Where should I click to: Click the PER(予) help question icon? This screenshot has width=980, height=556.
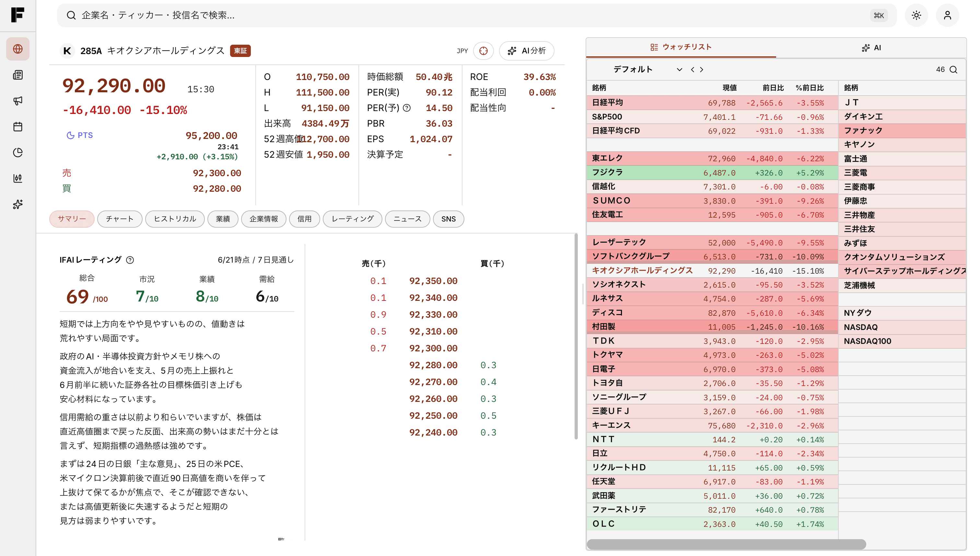point(407,108)
